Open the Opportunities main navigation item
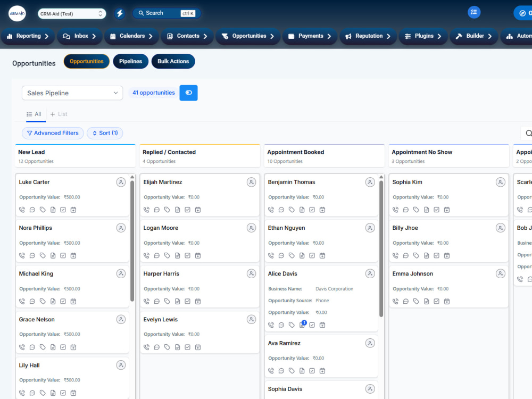 point(248,36)
